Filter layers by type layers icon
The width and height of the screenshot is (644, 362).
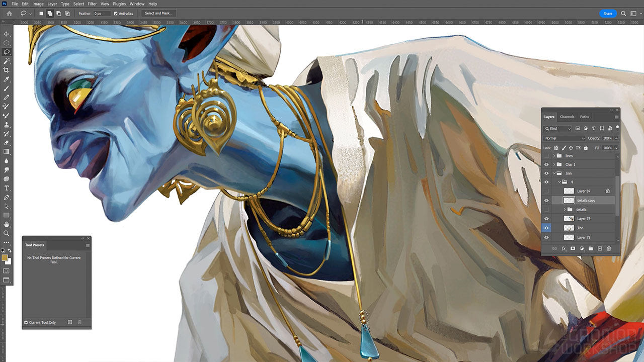pos(594,129)
